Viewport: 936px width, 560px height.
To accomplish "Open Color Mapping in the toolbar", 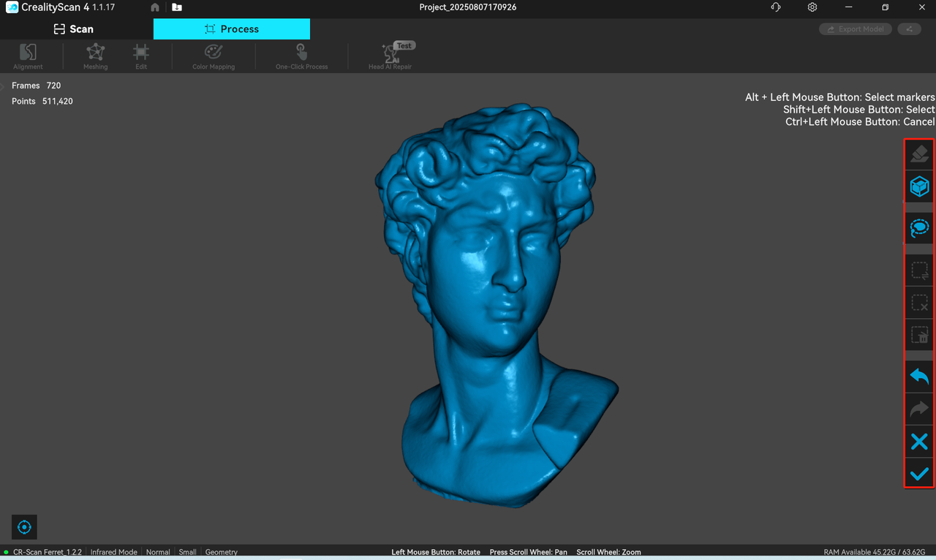I will point(214,56).
